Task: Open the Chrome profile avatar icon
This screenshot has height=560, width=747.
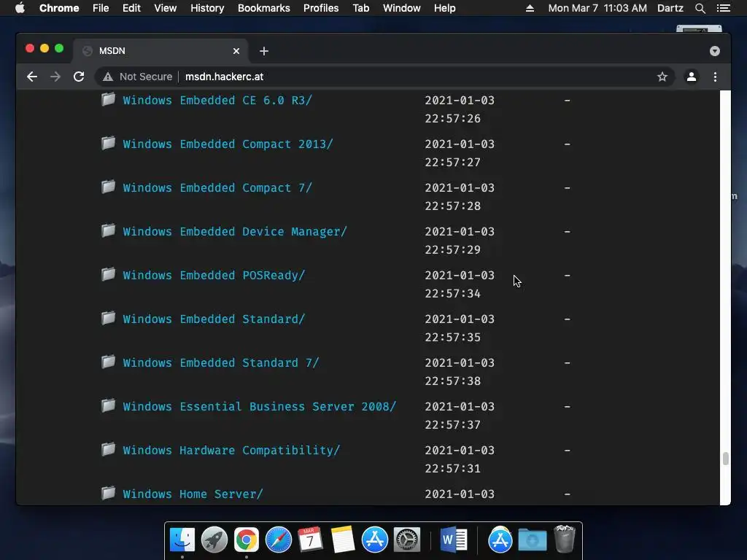Action: click(x=692, y=77)
